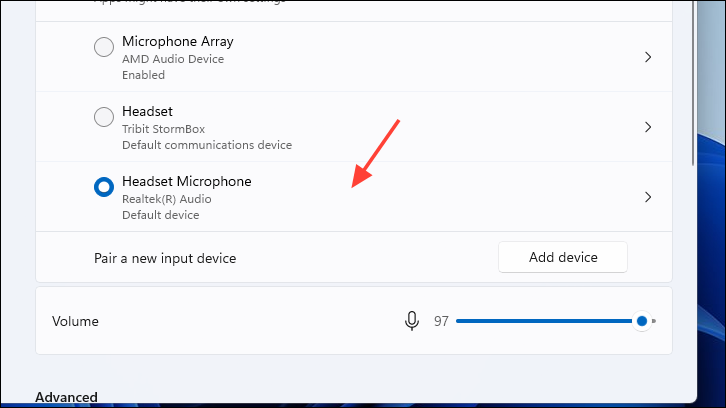Open Headset Microphone properties chevron
Image resolution: width=726 pixels, height=408 pixels.
(x=648, y=197)
